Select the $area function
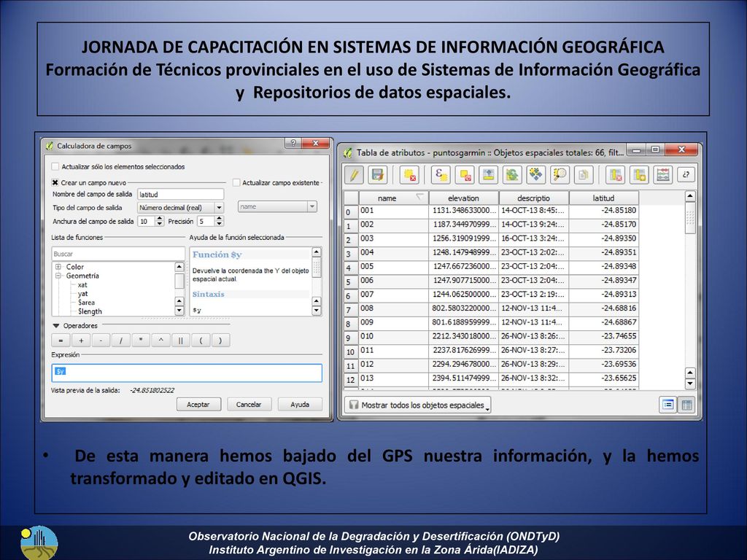 pyautogui.click(x=86, y=303)
